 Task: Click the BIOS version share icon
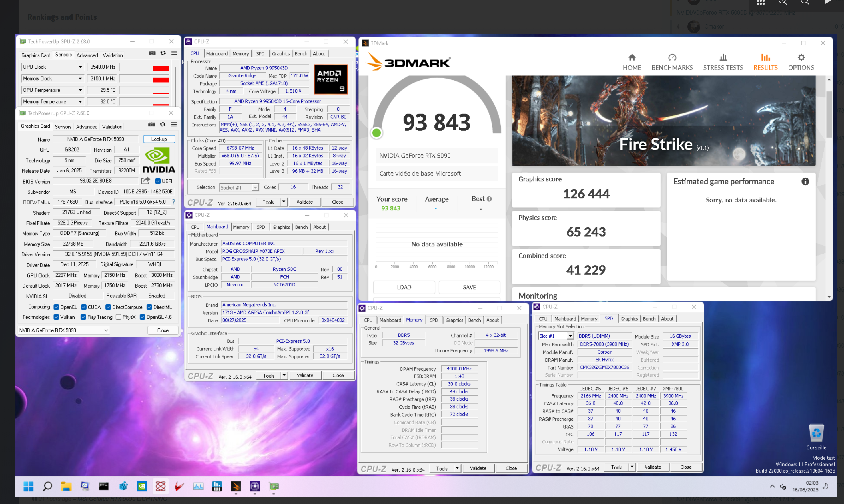(145, 181)
